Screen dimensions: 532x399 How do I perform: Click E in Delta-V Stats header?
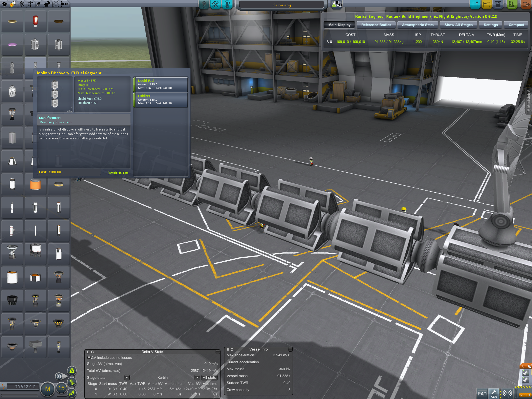point(88,352)
